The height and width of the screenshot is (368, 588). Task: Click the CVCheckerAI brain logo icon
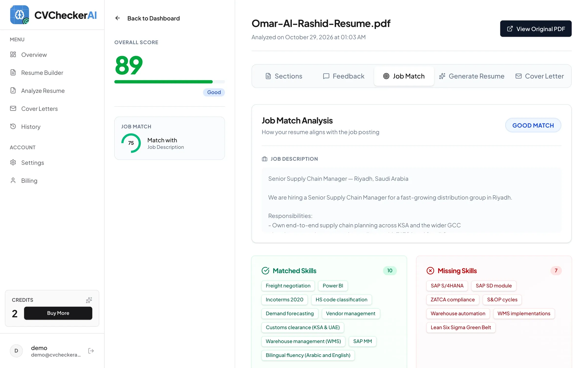20,15
